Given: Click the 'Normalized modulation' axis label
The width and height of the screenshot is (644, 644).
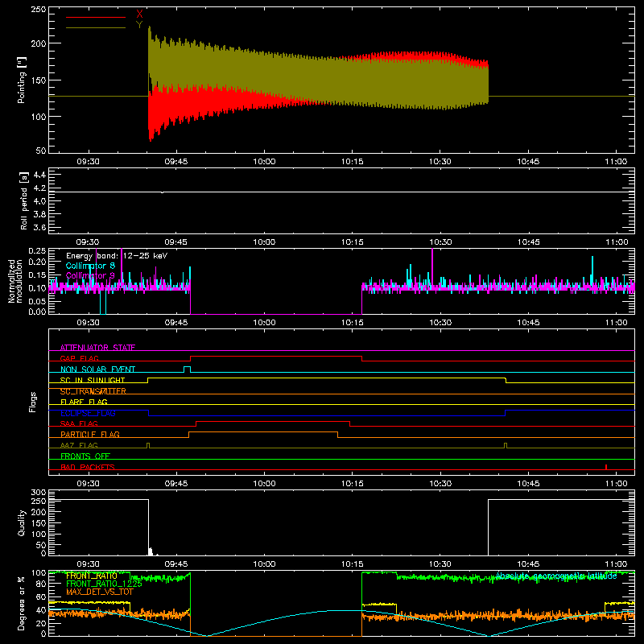Looking at the screenshot, I should coord(15,281).
